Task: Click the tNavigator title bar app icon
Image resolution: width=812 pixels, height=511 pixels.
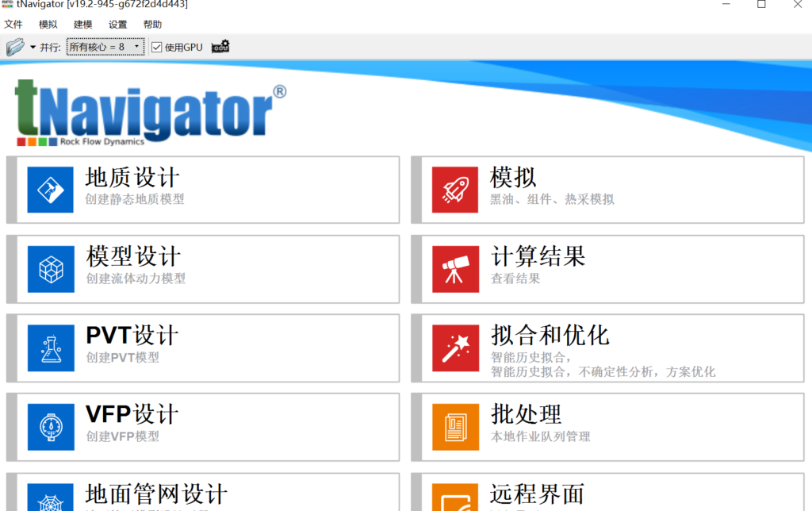Action: [x=7, y=4]
